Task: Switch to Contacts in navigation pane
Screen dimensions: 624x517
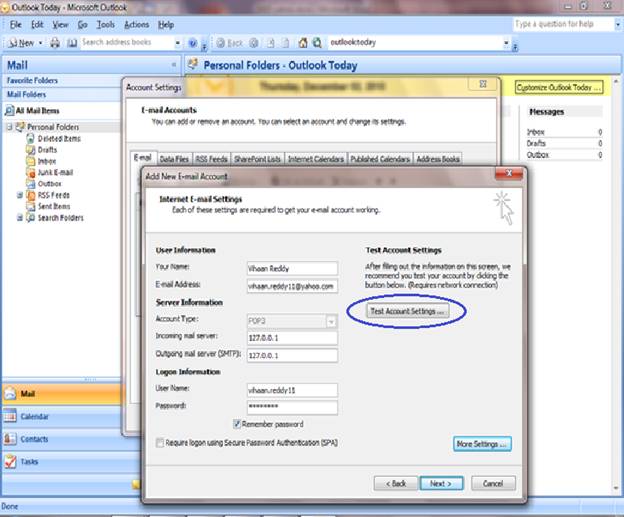Action: point(62,439)
